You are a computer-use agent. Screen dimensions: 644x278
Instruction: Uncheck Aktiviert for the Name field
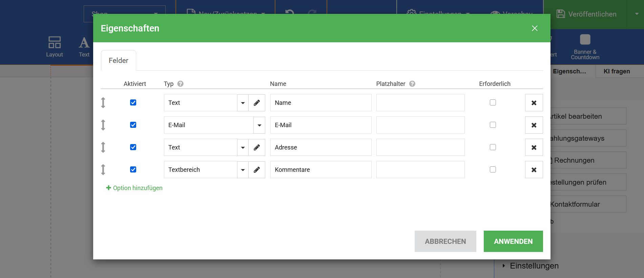coord(133,102)
